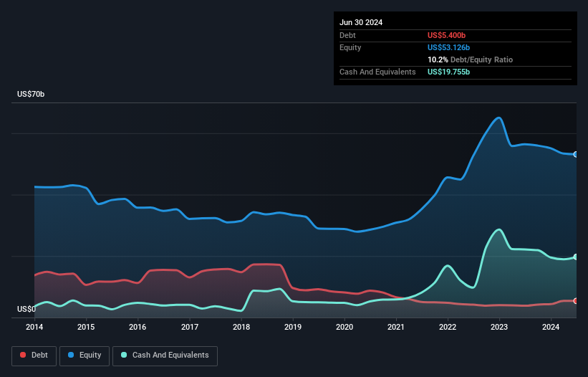Screen dimensions: 588x377
Task: Click the Equity label in tooltip
Action: [x=350, y=47]
